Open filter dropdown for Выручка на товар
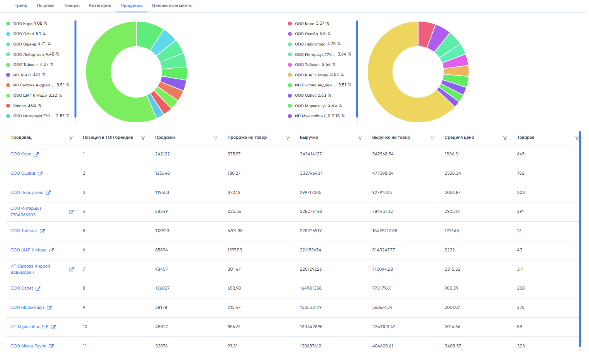589x364 pixels. pyautogui.click(x=432, y=138)
